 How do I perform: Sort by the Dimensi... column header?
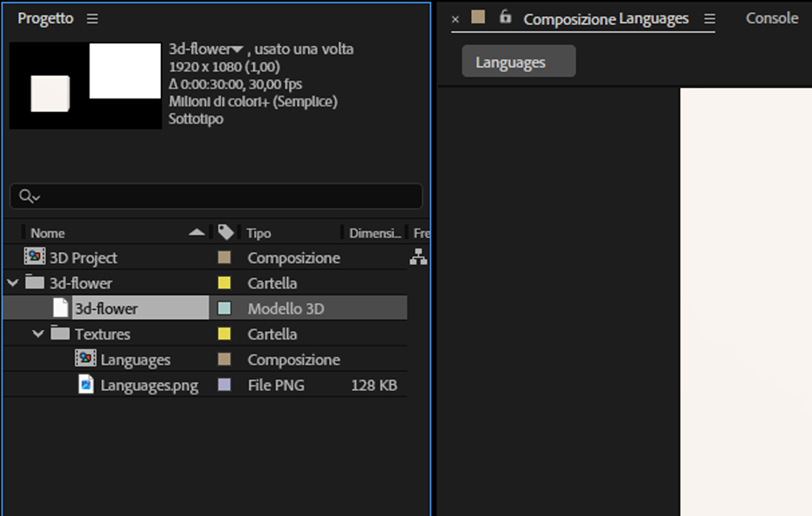(375, 233)
